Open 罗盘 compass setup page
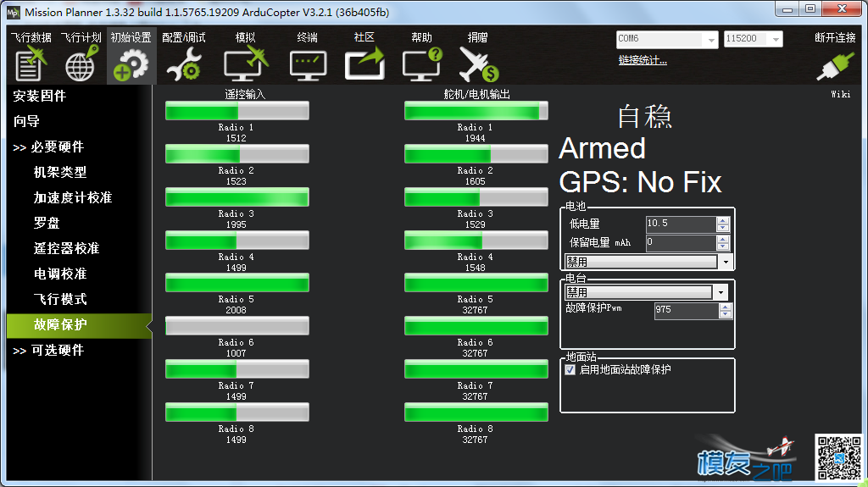The width and height of the screenshot is (868, 487). point(47,223)
